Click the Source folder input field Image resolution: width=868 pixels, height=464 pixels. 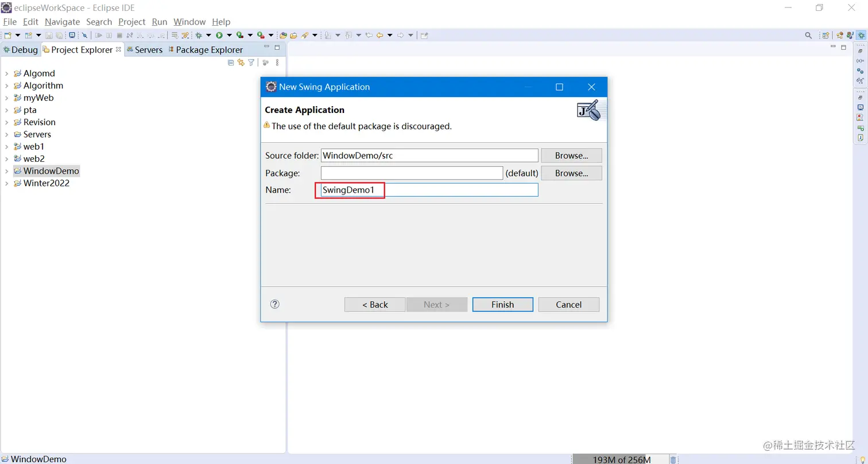coord(429,155)
